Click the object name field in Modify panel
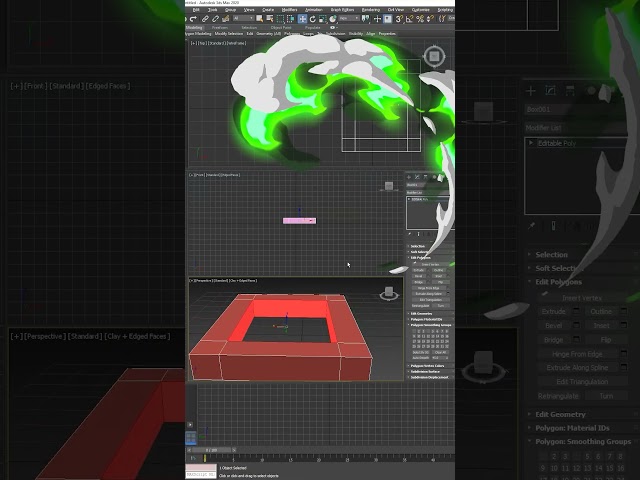This screenshot has width=640, height=480. [x=426, y=185]
